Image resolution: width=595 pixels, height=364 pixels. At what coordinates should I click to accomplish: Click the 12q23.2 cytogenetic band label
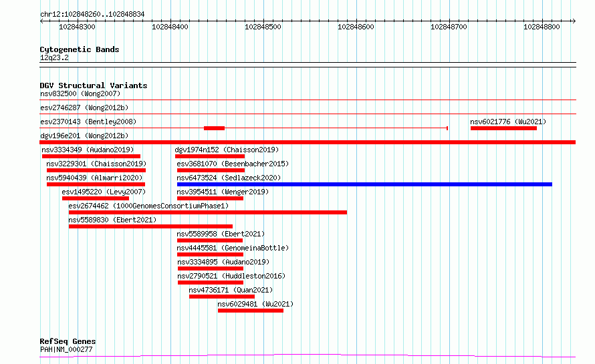tap(54, 57)
